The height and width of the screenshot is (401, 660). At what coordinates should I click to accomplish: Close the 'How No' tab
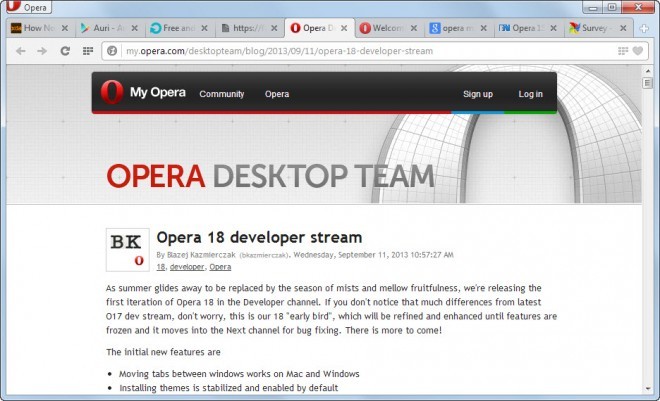[x=65, y=28]
